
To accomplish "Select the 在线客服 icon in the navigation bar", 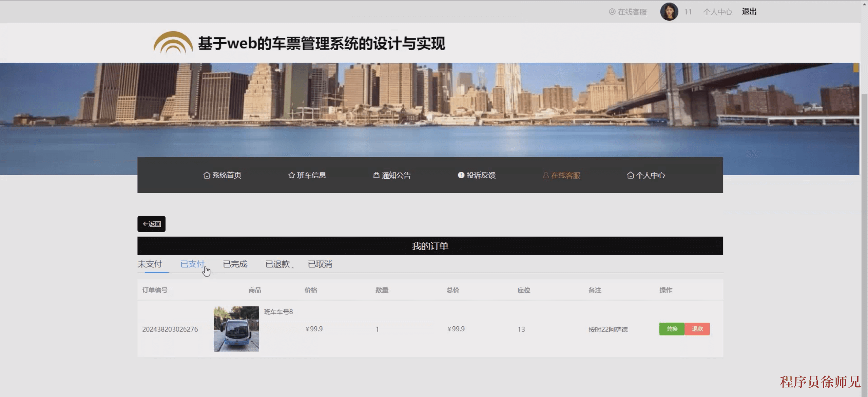I will (545, 175).
